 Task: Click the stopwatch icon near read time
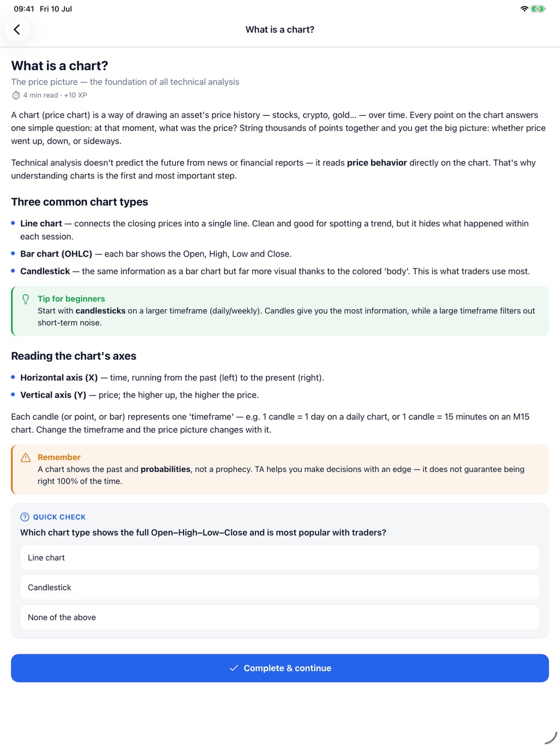tap(16, 96)
